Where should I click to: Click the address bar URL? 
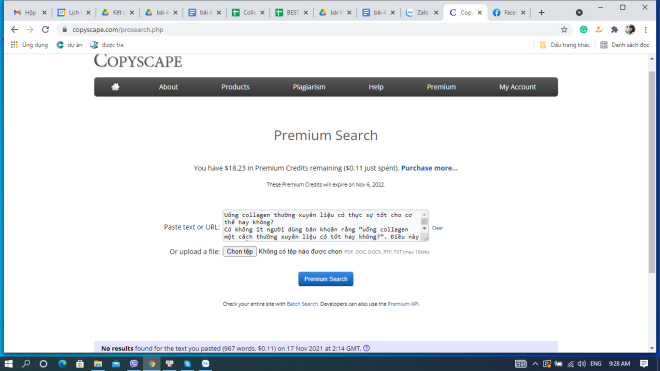(118, 29)
